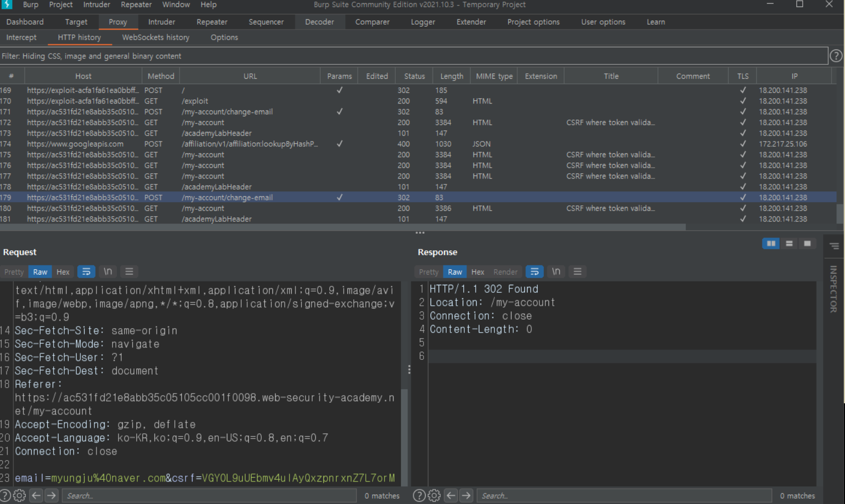Switch to the Target tab
The width and height of the screenshot is (845, 504).
pyautogui.click(x=76, y=22)
